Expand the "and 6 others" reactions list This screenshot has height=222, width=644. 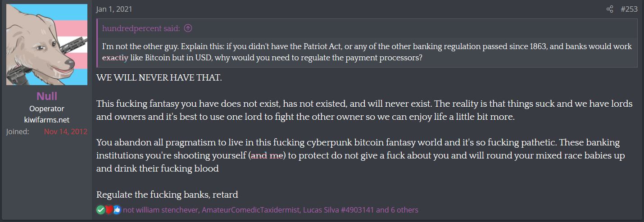pyautogui.click(x=397, y=210)
